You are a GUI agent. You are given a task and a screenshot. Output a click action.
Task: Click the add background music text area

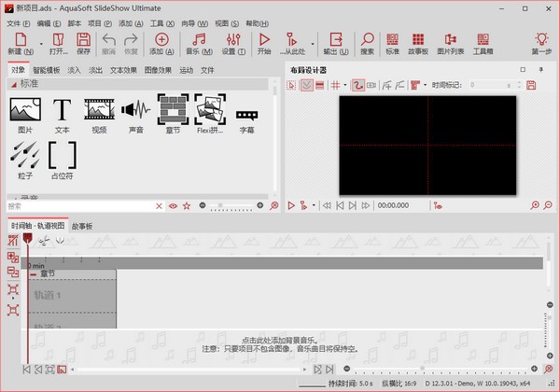click(x=281, y=341)
